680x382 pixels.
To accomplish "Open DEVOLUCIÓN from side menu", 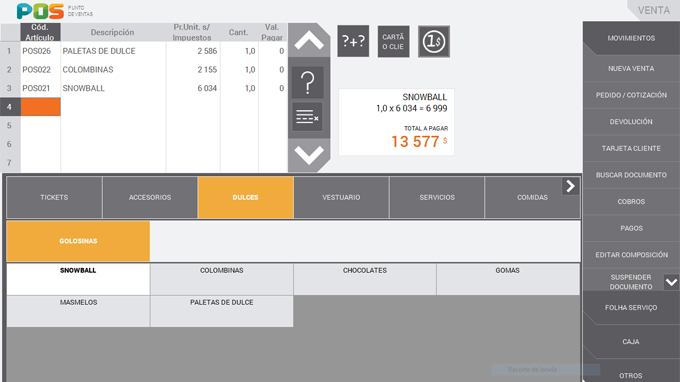I will point(631,122).
